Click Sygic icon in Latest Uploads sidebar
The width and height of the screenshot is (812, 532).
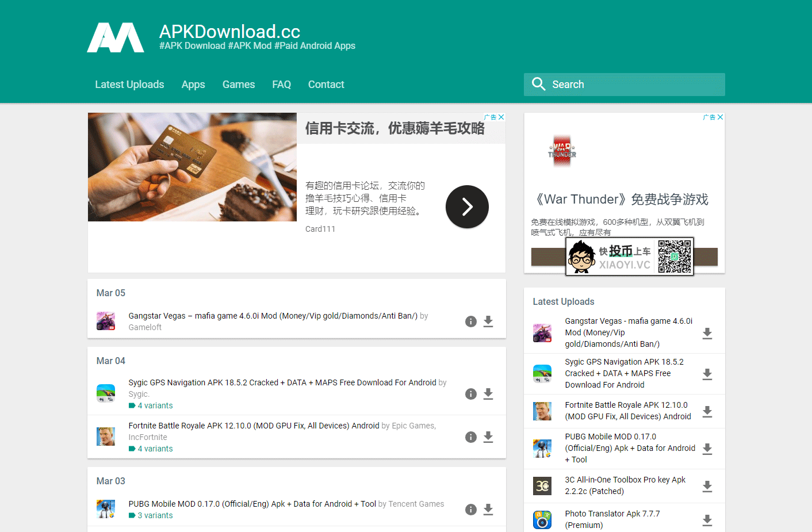pyautogui.click(x=542, y=374)
